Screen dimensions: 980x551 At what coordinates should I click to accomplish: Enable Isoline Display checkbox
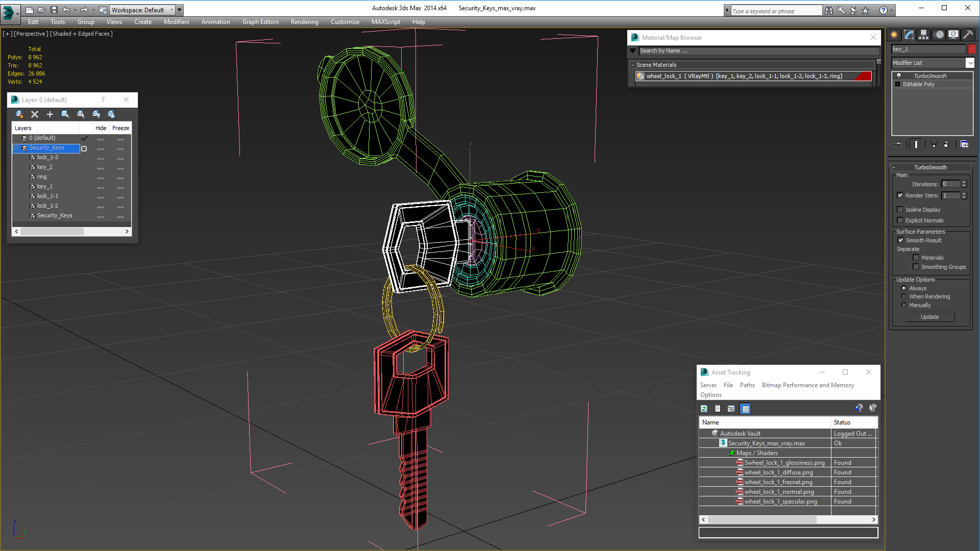point(900,210)
